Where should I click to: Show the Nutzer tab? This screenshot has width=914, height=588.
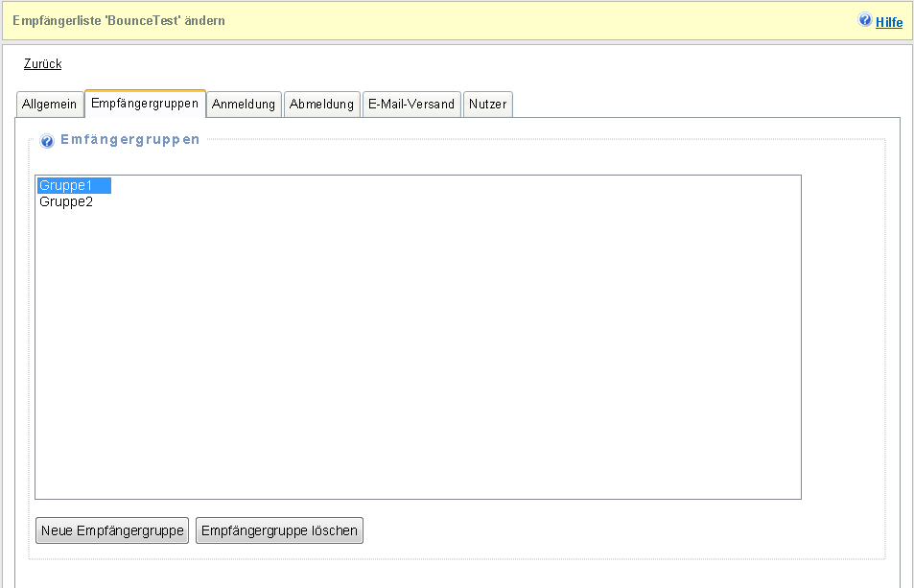[x=487, y=105]
